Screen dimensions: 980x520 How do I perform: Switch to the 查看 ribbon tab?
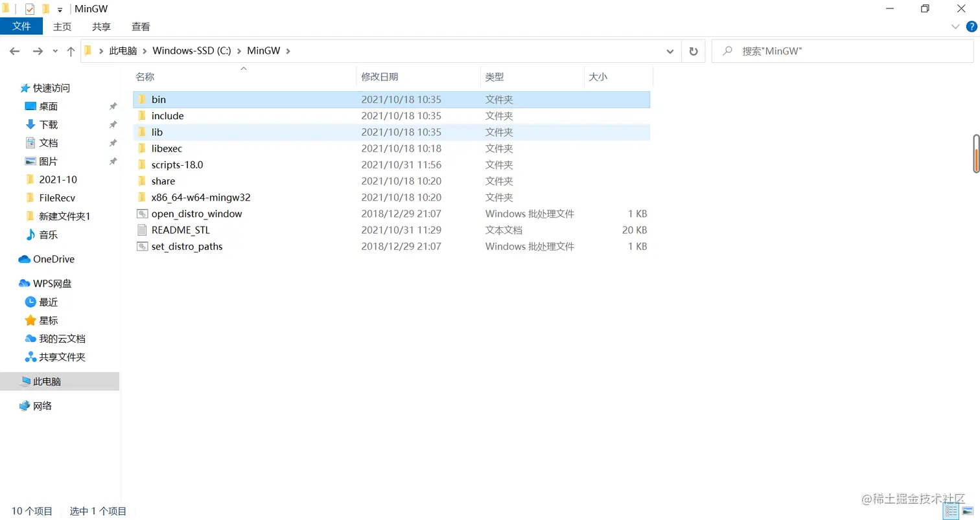(x=141, y=27)
